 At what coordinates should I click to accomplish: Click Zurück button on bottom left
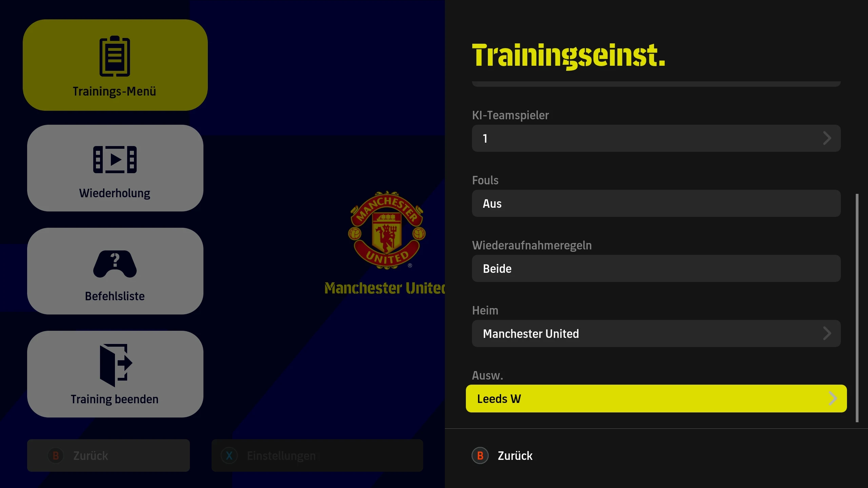tap(109, 456)
